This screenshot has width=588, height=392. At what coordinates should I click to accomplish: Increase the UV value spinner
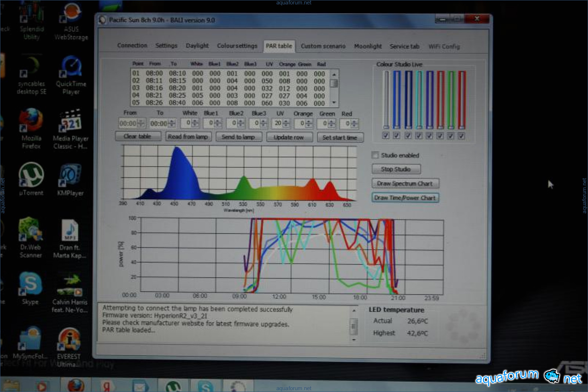(286, 121)
